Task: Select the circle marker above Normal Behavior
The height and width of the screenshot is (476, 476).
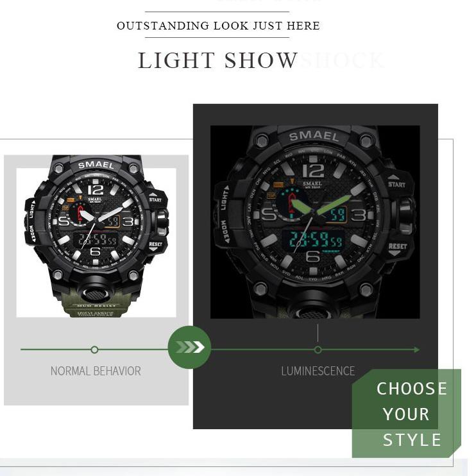Action: [x=94, y=350]
